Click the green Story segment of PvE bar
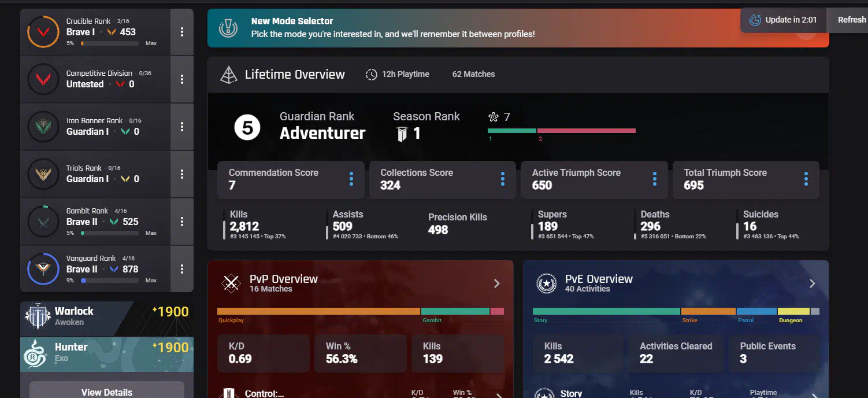868x398 pixels. 606,311
